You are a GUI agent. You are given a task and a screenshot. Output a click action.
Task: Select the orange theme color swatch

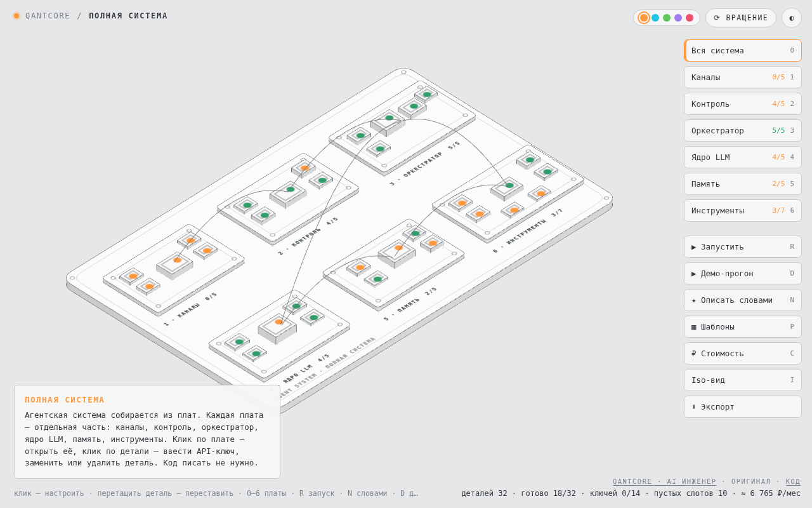tap(644, 18)
